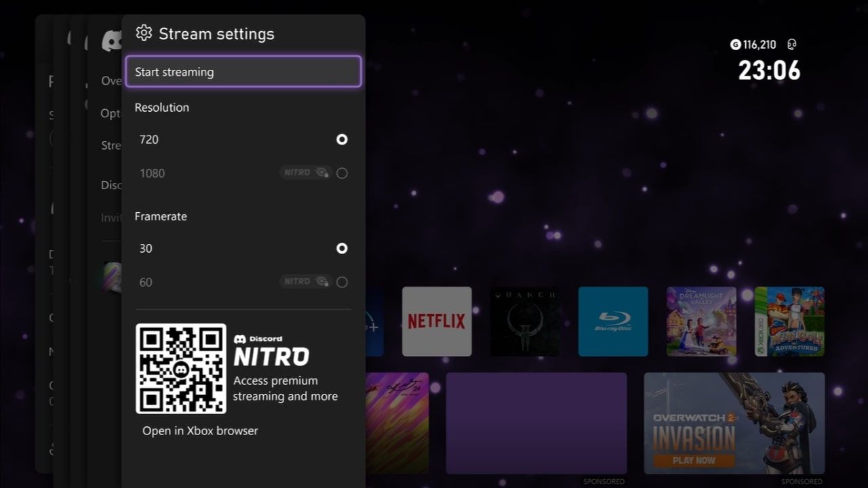Click 'Access premium streaming and more' text

[285, 388]
